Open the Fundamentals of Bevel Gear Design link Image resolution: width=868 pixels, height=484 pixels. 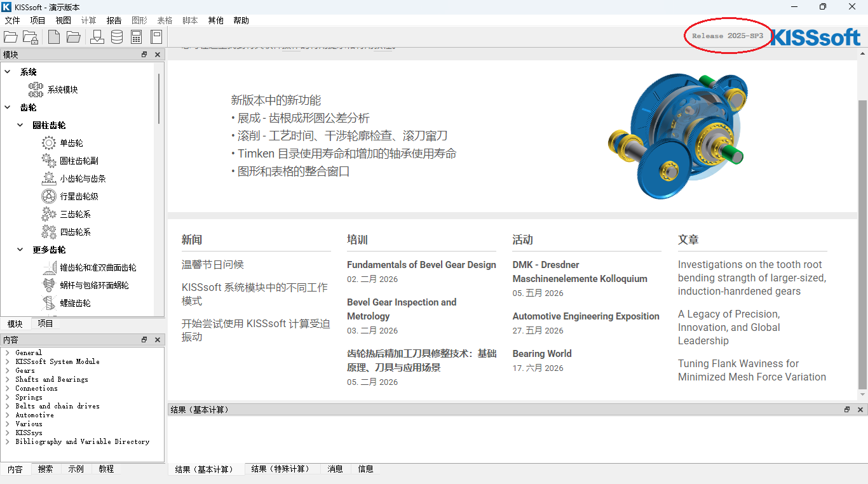pyautogui.click(x=421, y=265)
